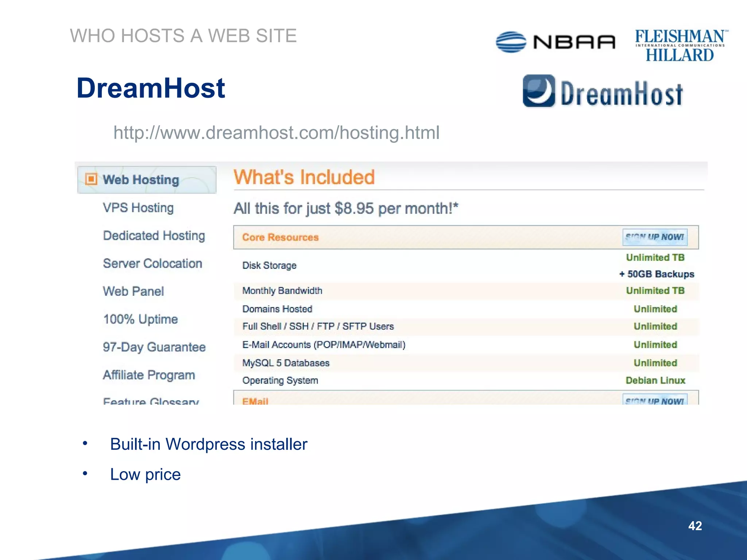The width and height of the screenshot is (747, 560).
Task: Click the Low price bullet
Action: point(145,474)
